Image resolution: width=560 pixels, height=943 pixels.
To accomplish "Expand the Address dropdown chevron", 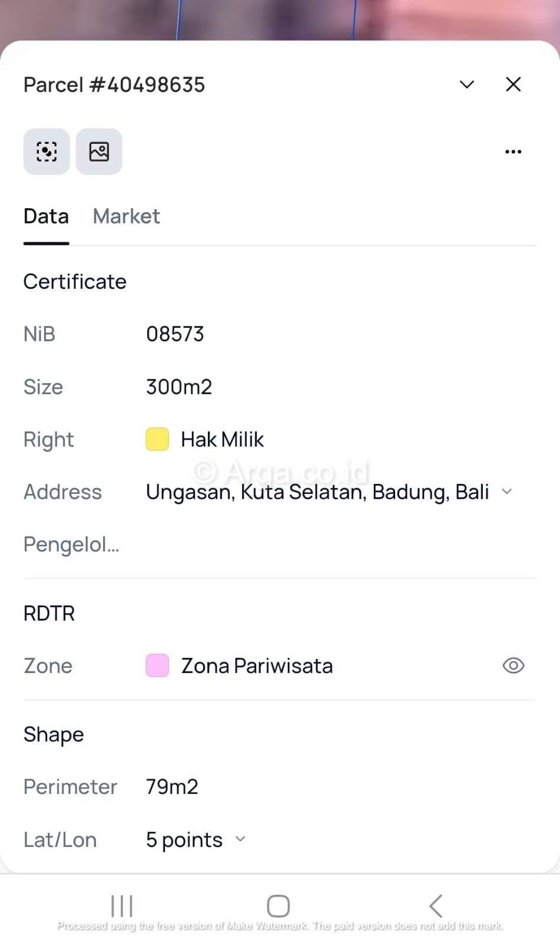I will (506, 492).
